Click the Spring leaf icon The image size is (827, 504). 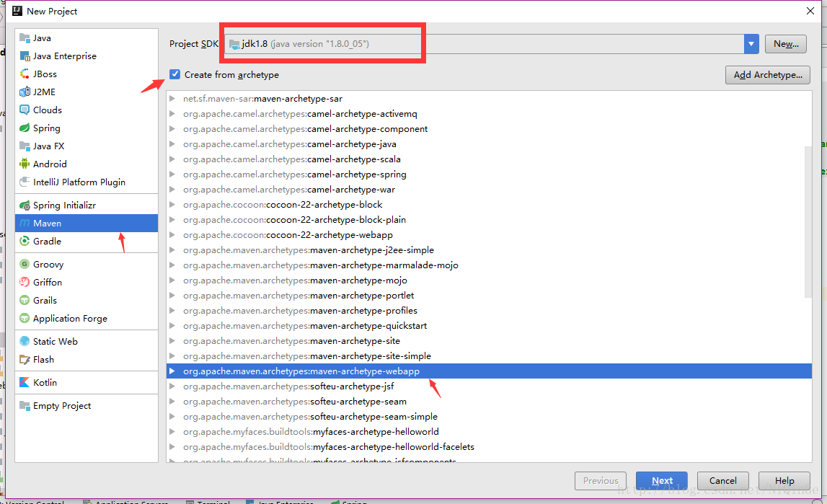[x=25, y=128]
